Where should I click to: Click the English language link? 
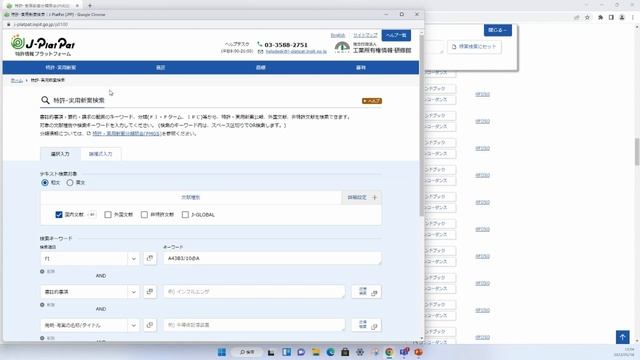(x=338, y=36)
